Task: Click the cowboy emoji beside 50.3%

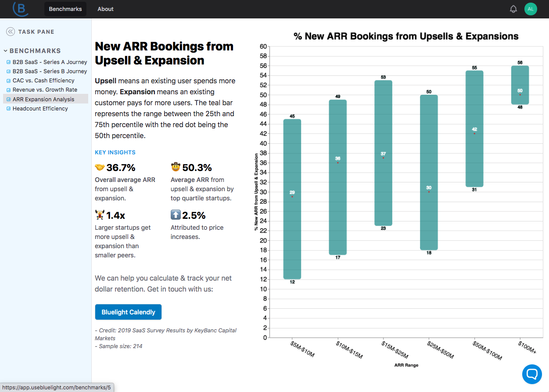Action: tap(176, 167)
